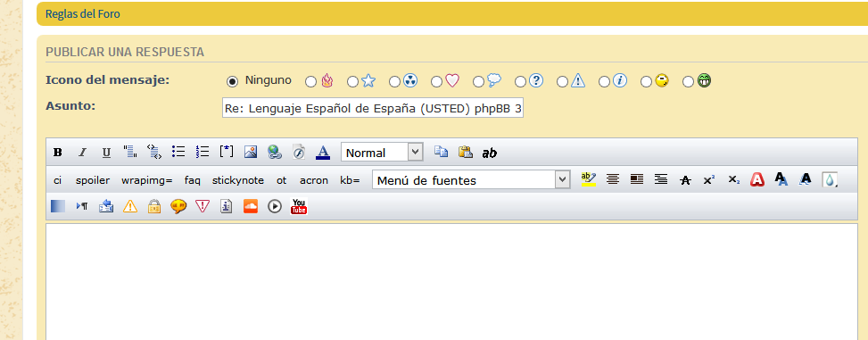The width and height of the screenshot is (868, 340).
Task: Select the info 'i' message icon
Action: [x=604, y=81]
